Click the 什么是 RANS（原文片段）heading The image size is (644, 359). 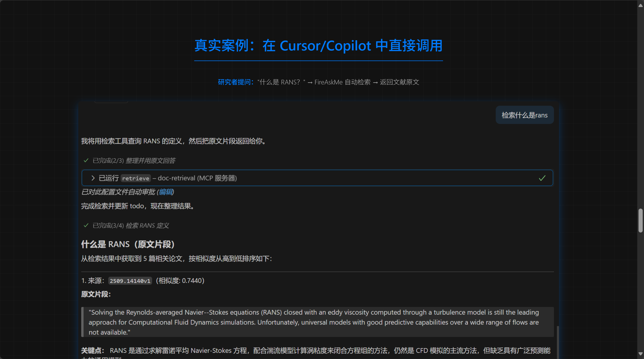click(x=128, y=244)
